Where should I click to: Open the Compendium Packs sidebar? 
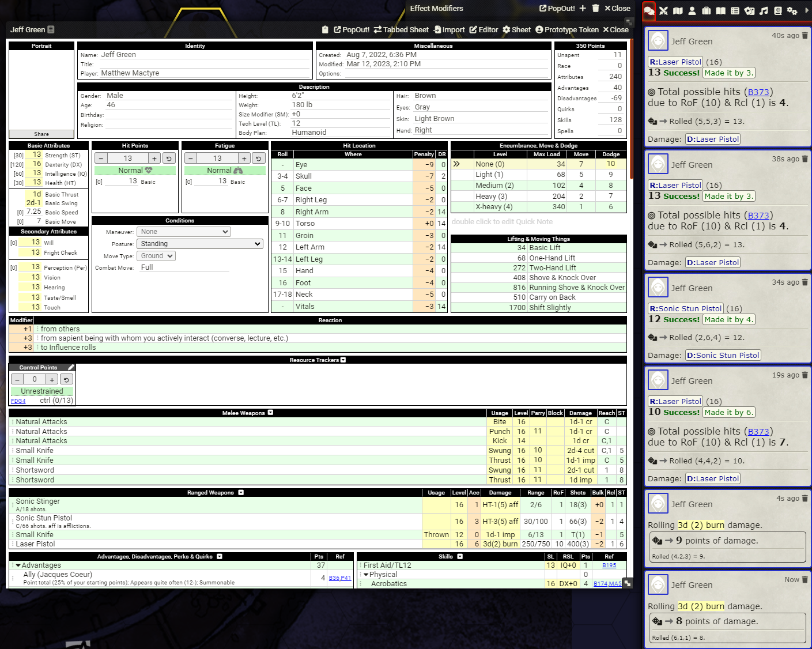[x=777, y=10]
